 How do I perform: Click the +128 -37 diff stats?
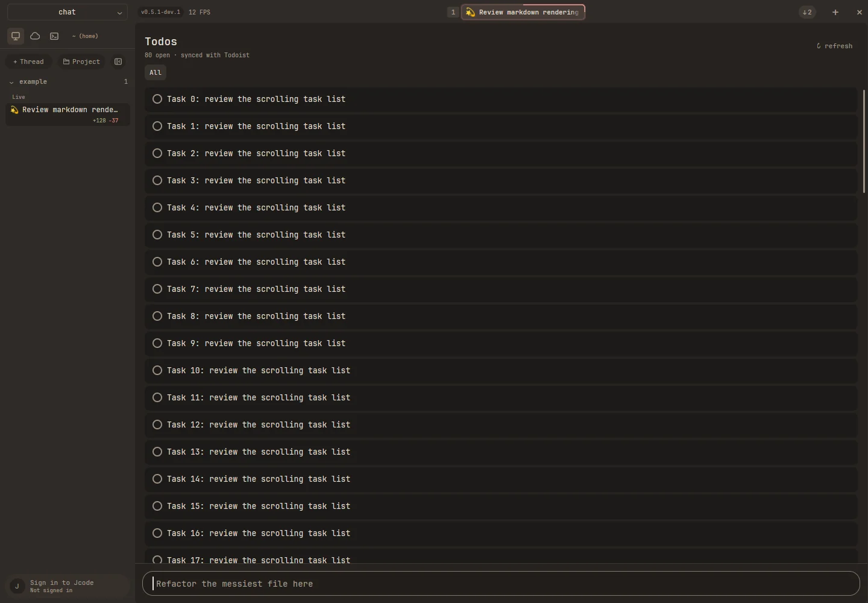(x=105, y=121)
